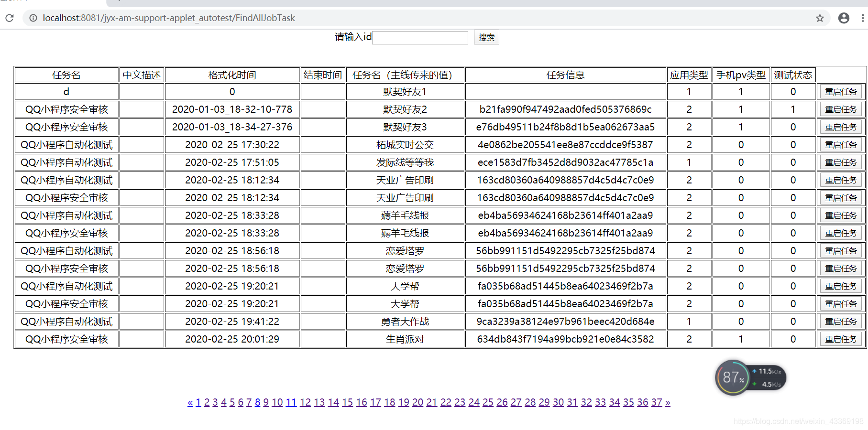Viewport: 868px width, 430px height.
Task: Open page 30 in the pagination
Action: coord(558,402)
